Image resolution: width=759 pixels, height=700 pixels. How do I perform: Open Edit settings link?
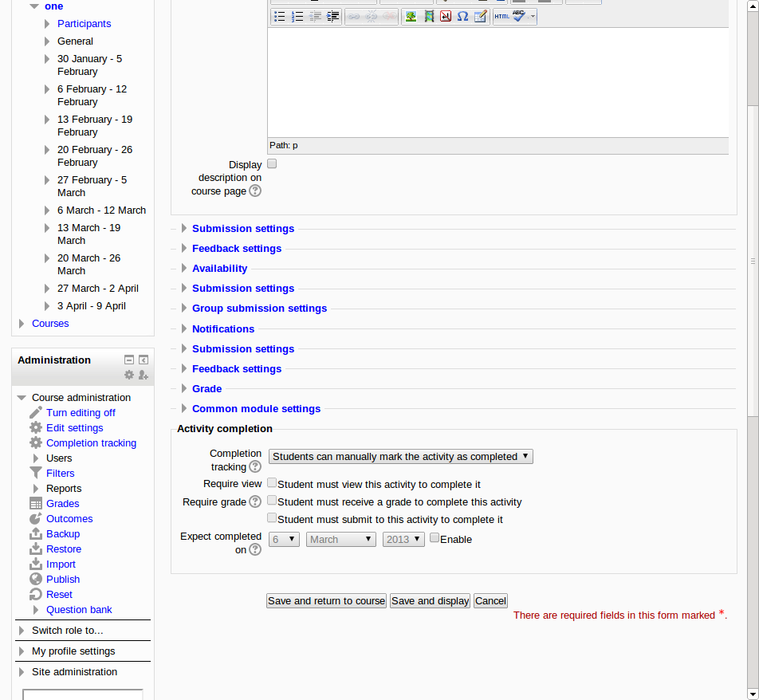click(x=75, y=428)
